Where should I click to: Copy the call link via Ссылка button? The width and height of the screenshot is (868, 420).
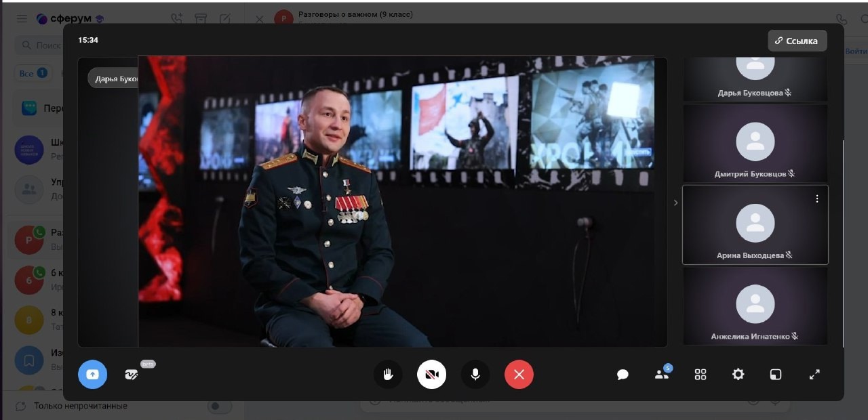797,41
